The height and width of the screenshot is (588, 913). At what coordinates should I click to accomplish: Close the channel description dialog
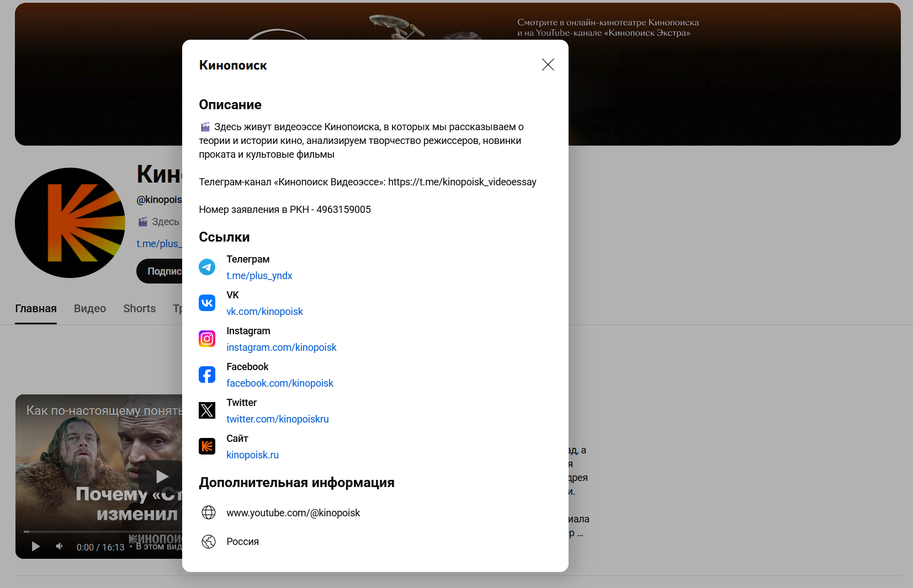click(548, 65)
